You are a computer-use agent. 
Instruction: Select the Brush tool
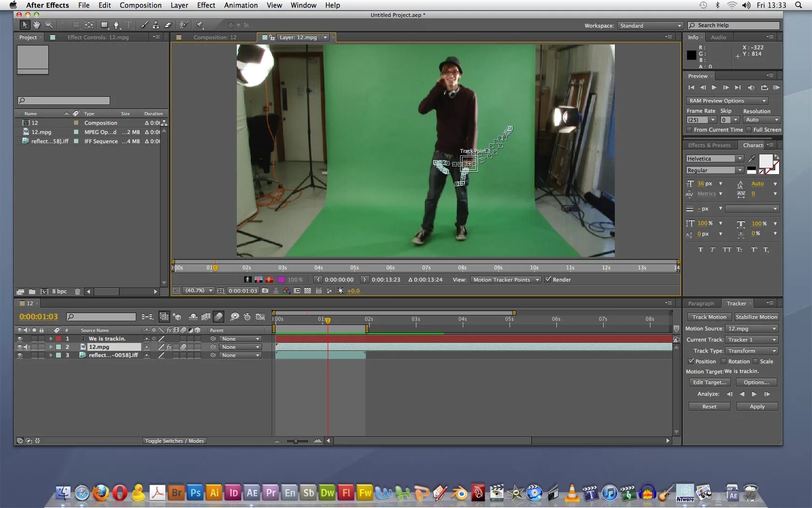tap(144, 25)
